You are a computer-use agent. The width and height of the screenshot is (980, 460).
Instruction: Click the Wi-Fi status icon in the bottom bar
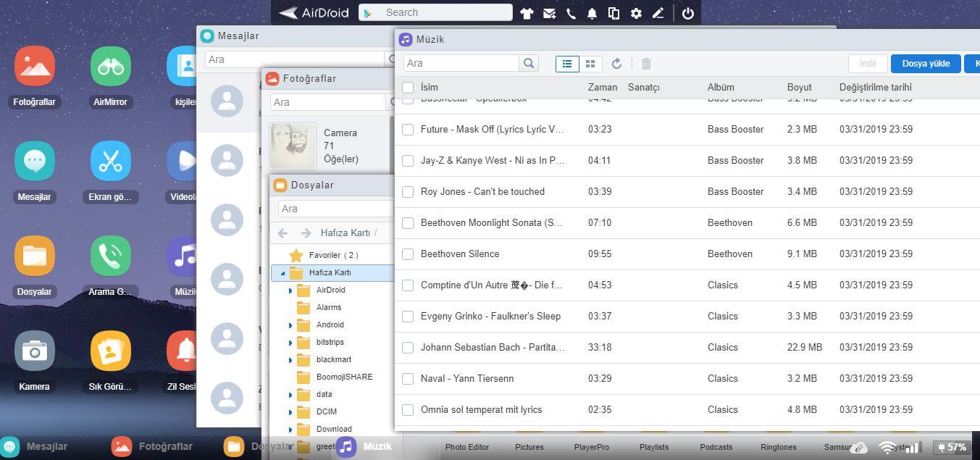click(x=887, y=448)
